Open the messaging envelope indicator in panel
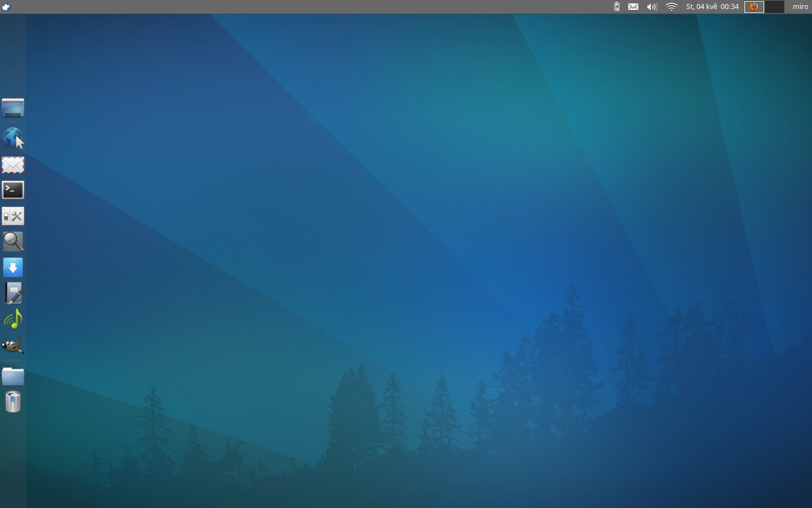812x508 pixels. click(633, 7)
